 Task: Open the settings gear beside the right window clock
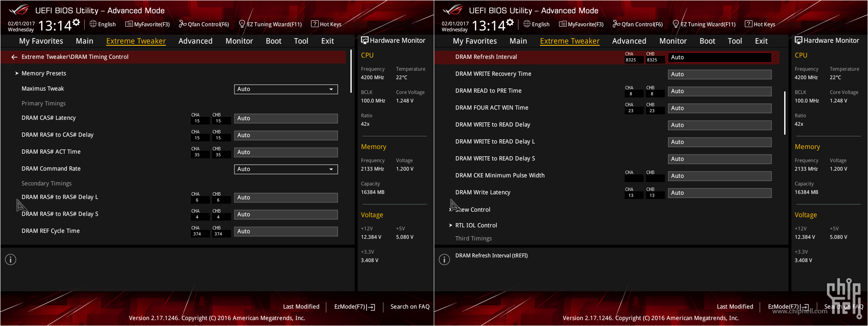(x=510, y=22)
